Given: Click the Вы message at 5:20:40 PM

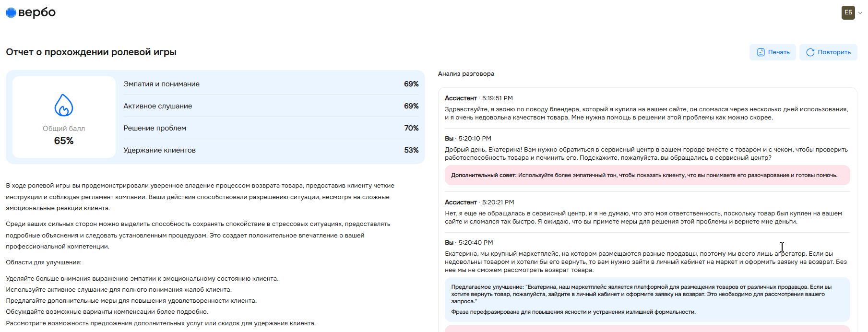Looking at the screenshot, I should click(646, 261).
